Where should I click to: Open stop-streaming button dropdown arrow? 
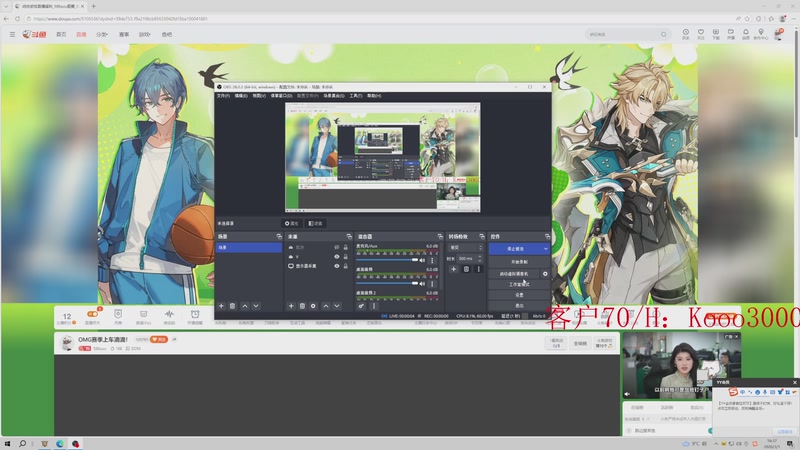click(x=545, y=248)
